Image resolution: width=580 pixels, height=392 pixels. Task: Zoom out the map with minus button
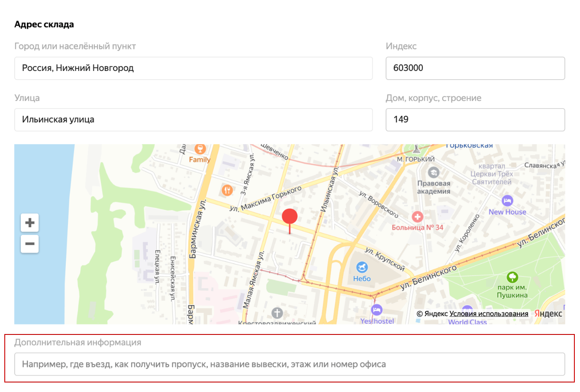(30, 244)
